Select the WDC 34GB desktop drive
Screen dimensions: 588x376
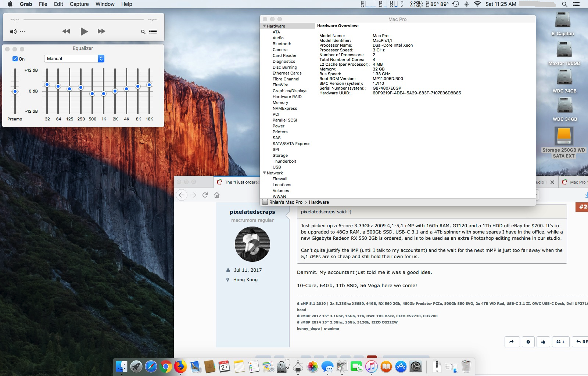565,109
